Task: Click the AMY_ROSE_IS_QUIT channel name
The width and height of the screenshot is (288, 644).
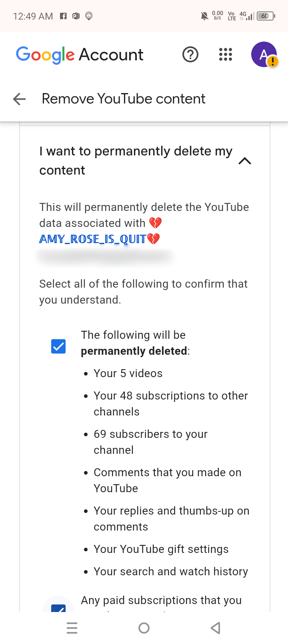Action: 100,239
